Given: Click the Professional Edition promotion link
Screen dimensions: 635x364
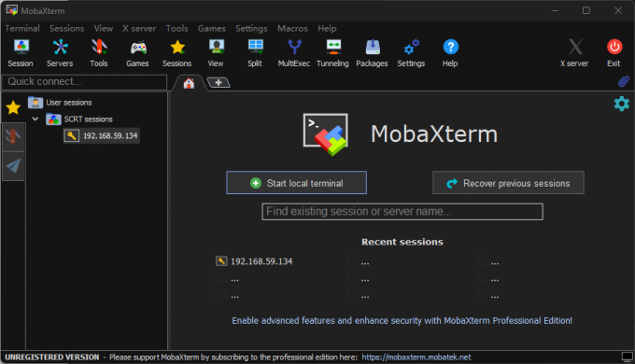Looking at the screenshot, I should coord(402,321).
